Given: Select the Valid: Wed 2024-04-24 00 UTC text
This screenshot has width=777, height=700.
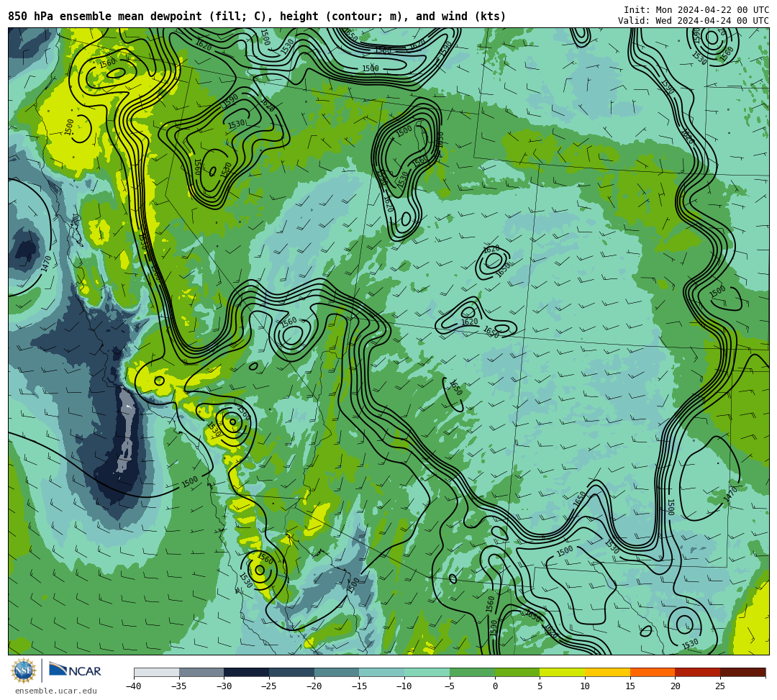Looking at the screenshot, I should coord(694,21).
